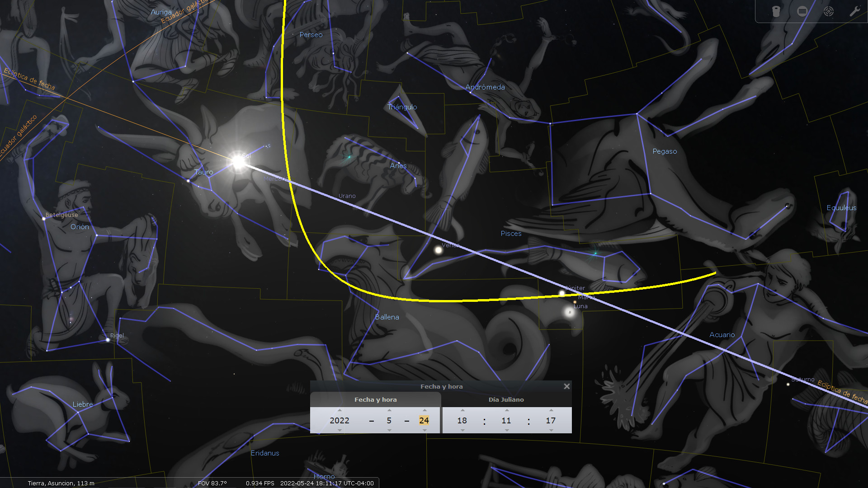Viewport: 868px width, 488px height.
Task: Increase the month with the up arrow
Action: [389, 410]
